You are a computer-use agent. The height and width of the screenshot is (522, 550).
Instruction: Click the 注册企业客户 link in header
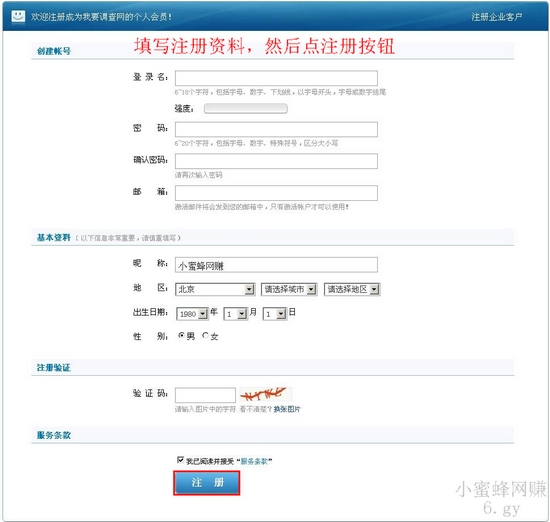496,17
